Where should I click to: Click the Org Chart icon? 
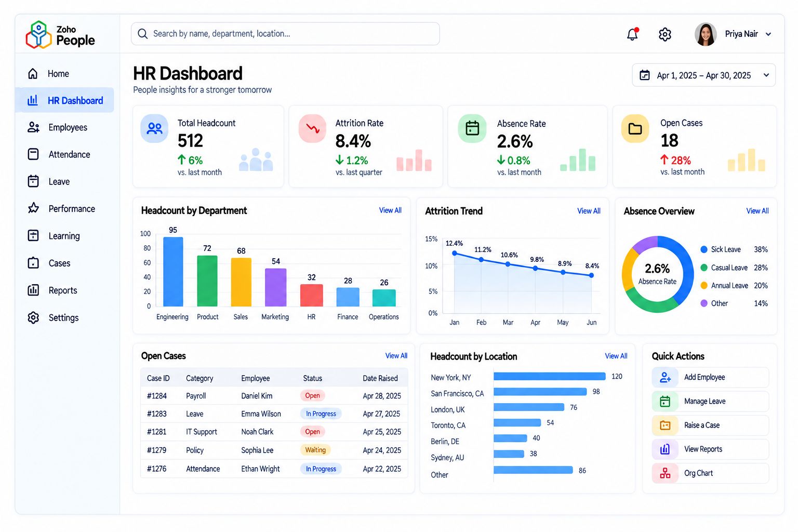pos(665,473)
